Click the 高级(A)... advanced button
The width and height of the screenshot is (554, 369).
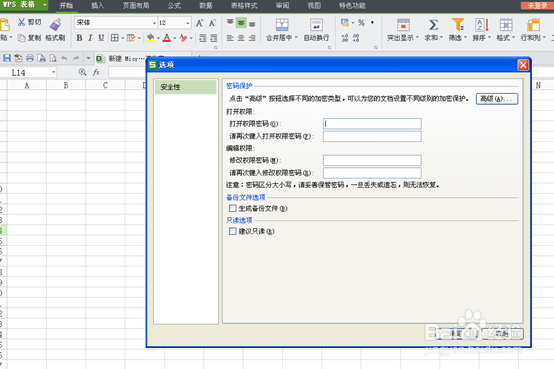click(x=497, y=99)
